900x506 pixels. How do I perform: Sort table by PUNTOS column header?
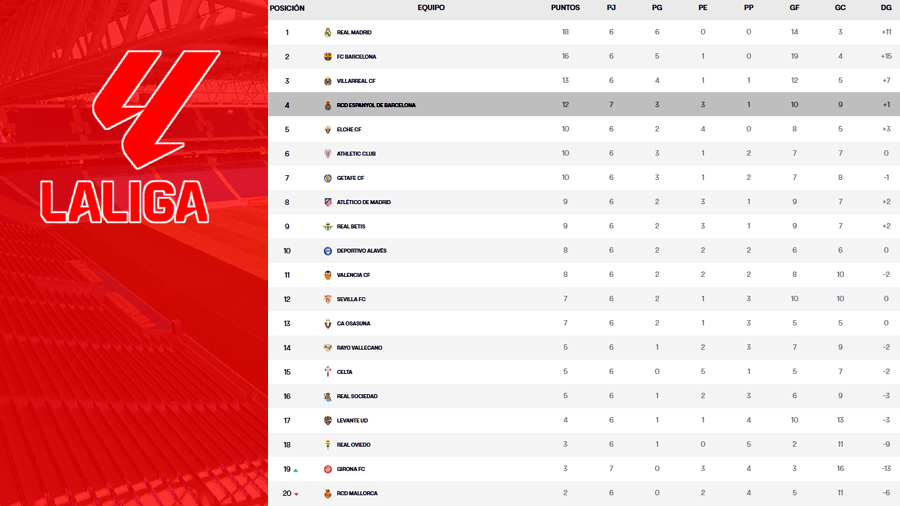tap(565, 8)
